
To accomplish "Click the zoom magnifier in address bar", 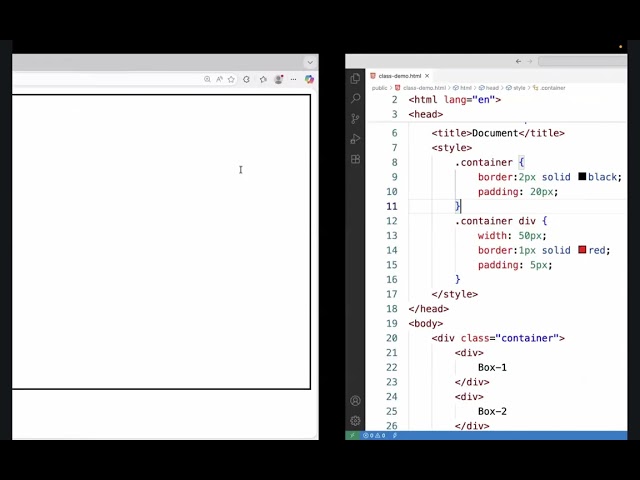I will pos(207,79).
